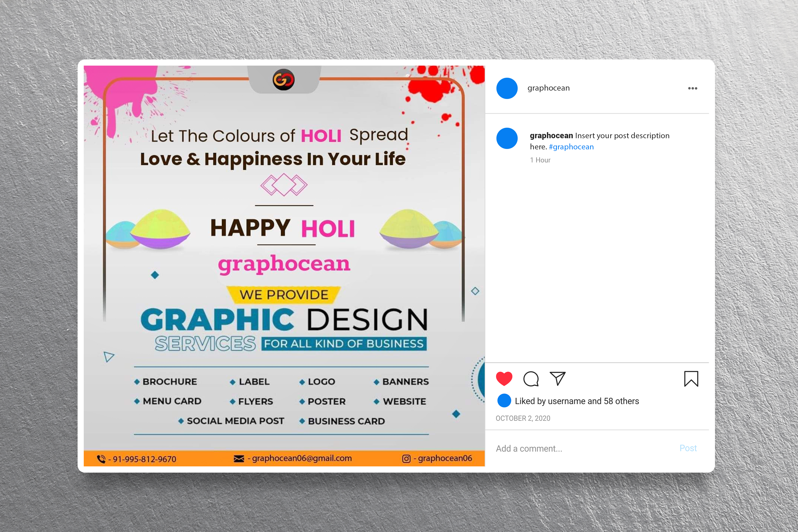
Task: Click the red heart like icon
Action: (504, 379)
